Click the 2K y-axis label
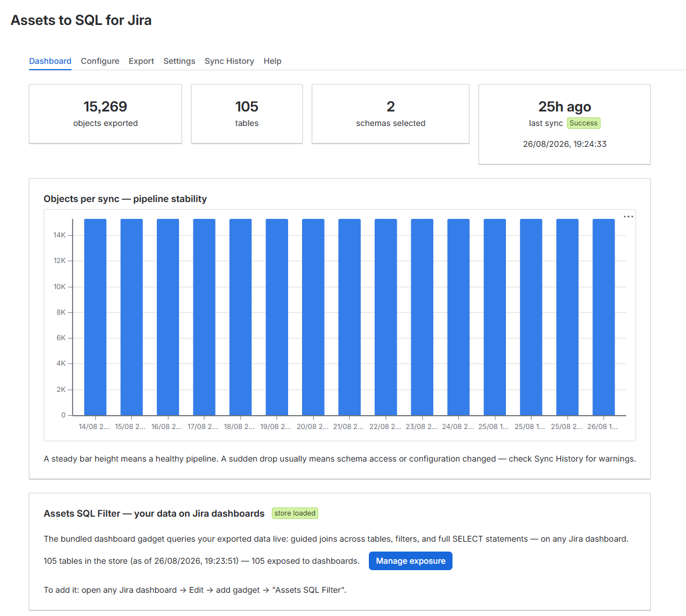 (x=61, y=390)
